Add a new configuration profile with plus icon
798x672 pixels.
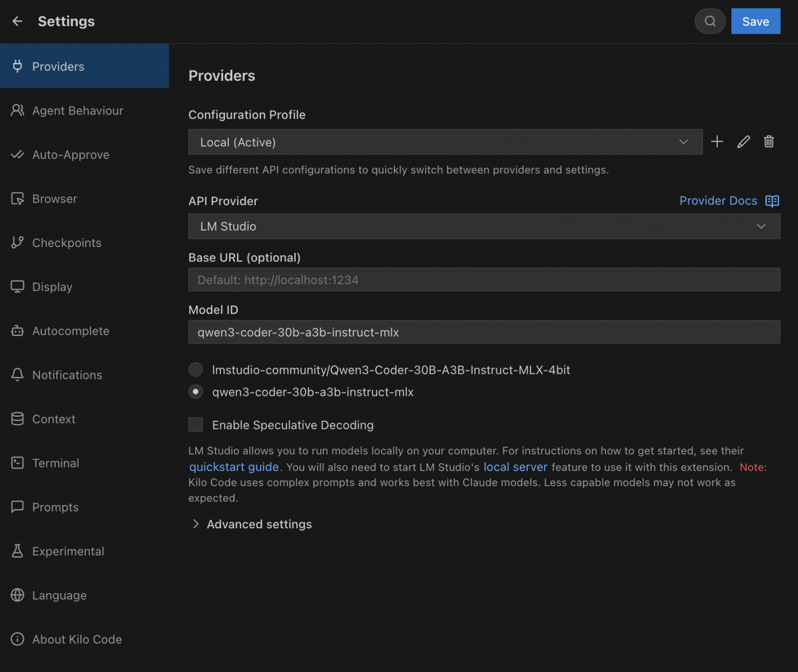pos(717,142)
